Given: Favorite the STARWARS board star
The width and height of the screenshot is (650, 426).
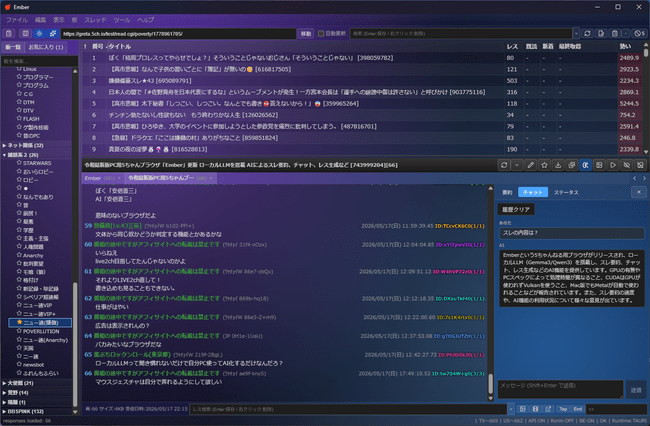Looking at the screenshot, I should 19,163.
